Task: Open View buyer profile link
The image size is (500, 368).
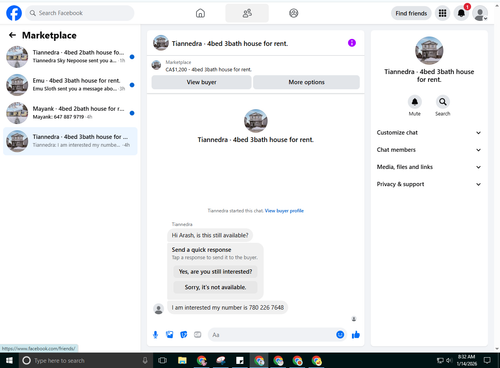Action: pos(284,211)
